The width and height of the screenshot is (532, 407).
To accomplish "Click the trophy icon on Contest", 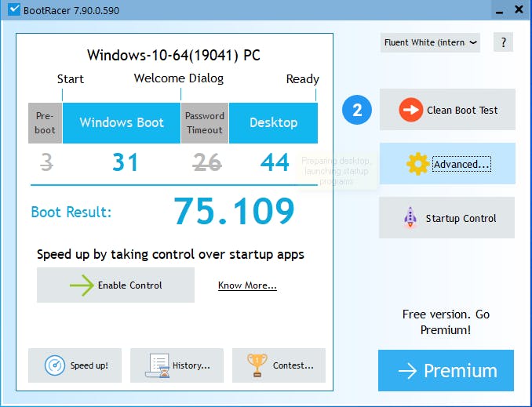I will pos(257,365).
